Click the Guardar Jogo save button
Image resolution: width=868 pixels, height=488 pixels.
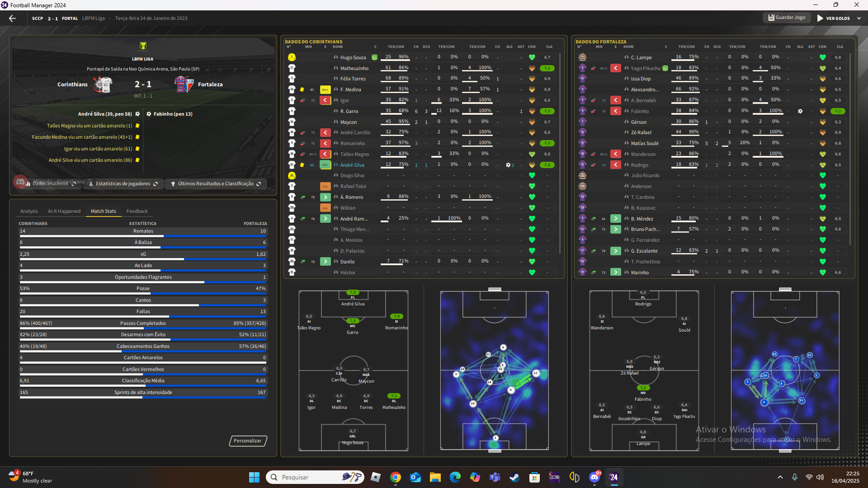(x=787, y=18)
